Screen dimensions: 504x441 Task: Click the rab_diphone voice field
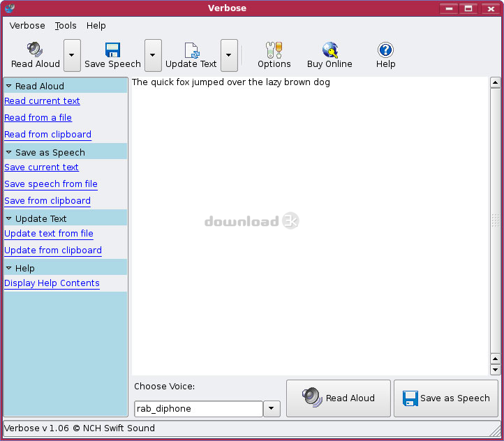coord(199,409)
